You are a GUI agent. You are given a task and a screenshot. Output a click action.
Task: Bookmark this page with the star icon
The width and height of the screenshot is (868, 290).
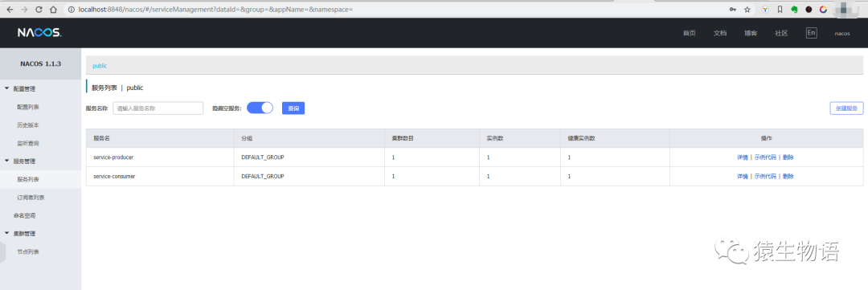(747, 10)
